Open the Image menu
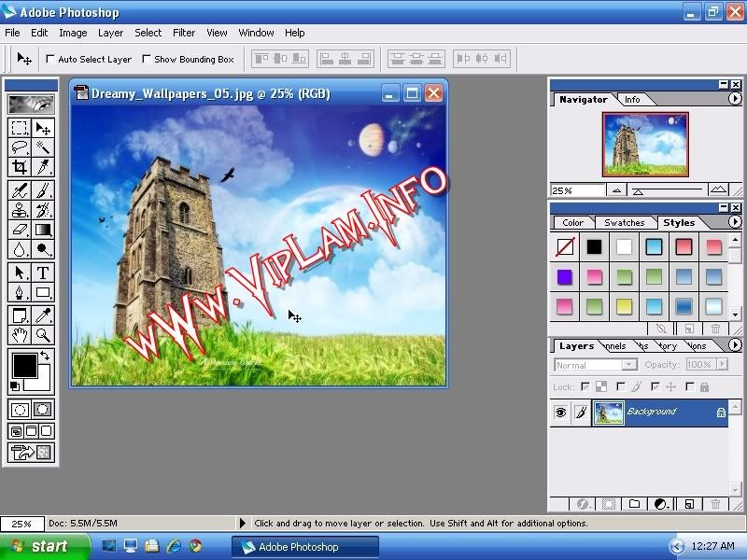Image resolution: width=747 pixels, height=560 pixels. (73, 33)
